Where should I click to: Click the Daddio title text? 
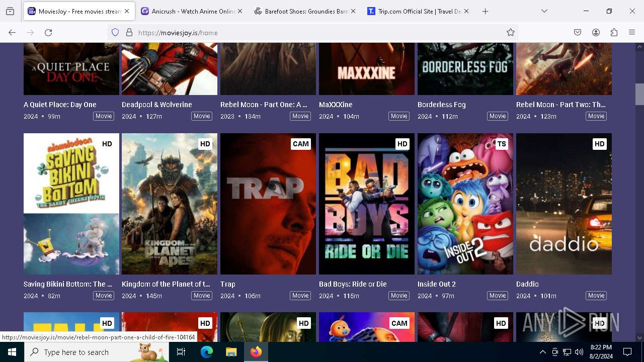click(x=527, y=284)
